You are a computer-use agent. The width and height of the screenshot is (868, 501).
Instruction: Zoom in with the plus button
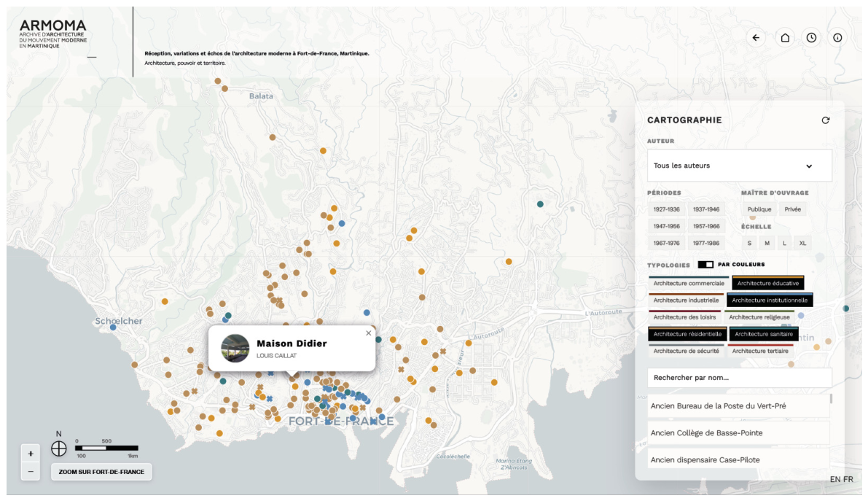point(31,454)
